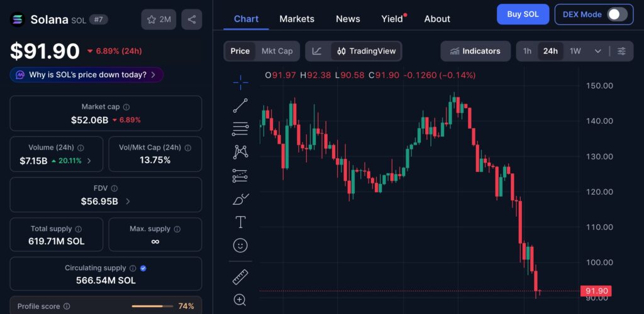
Task: Open "Why is SOL's price down today?"
Action: tap(87, 75)
